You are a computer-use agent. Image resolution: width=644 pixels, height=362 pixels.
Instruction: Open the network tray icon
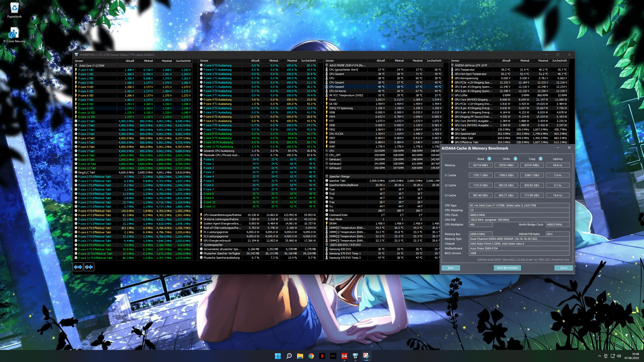[x=613, y=356]
